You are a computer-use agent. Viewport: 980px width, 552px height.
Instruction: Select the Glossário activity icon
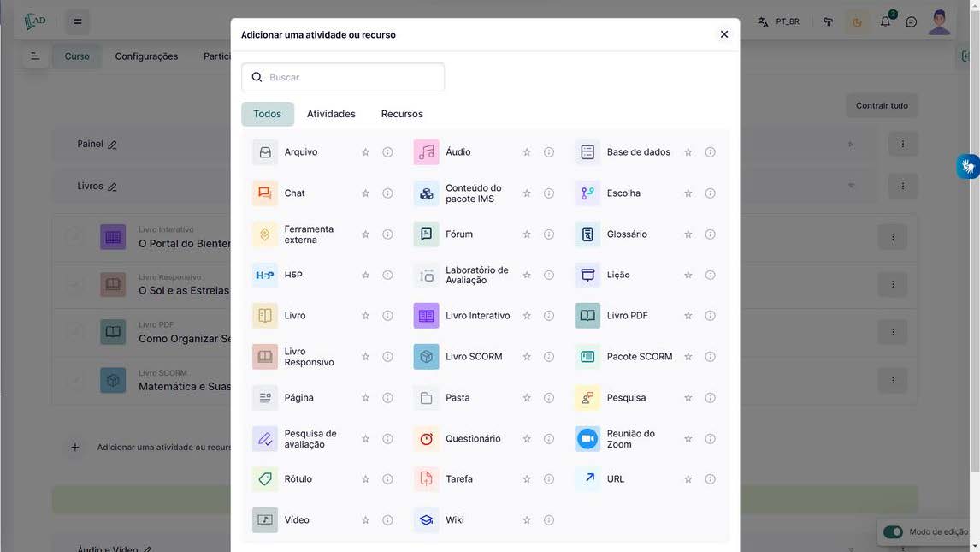point(587,234)
